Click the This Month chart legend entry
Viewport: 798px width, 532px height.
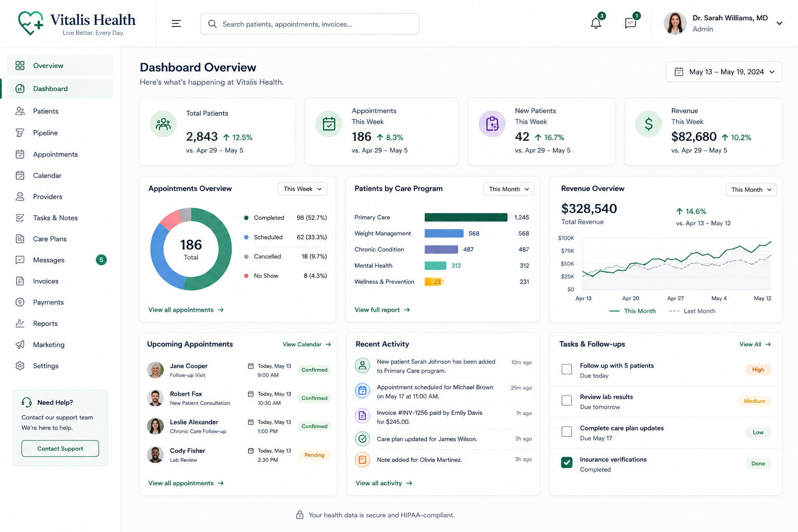click(633, 311)
